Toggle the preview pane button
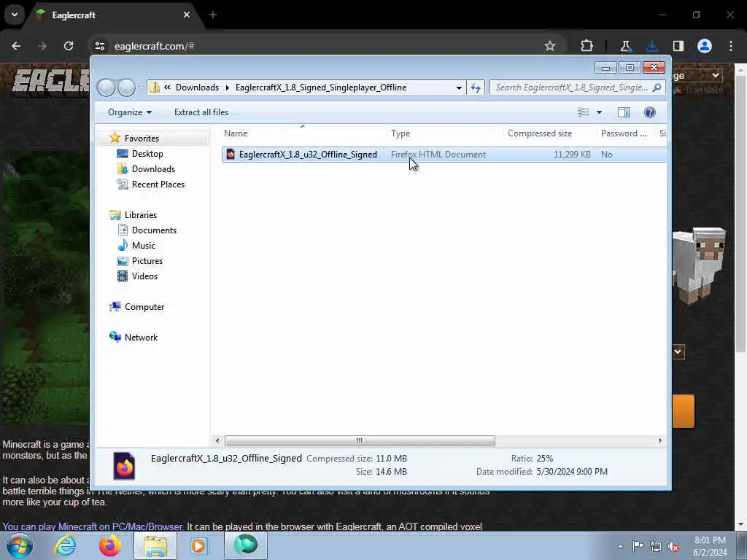Screen dimensions: 747x560 tap(623, 112)
